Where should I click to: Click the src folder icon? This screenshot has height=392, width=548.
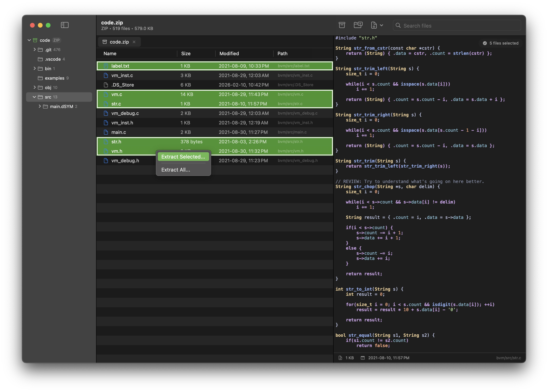click(40, 97)
